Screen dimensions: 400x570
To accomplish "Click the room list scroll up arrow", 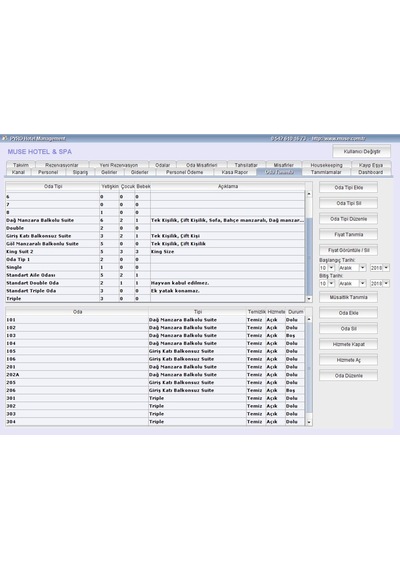I will click(309, 319).
